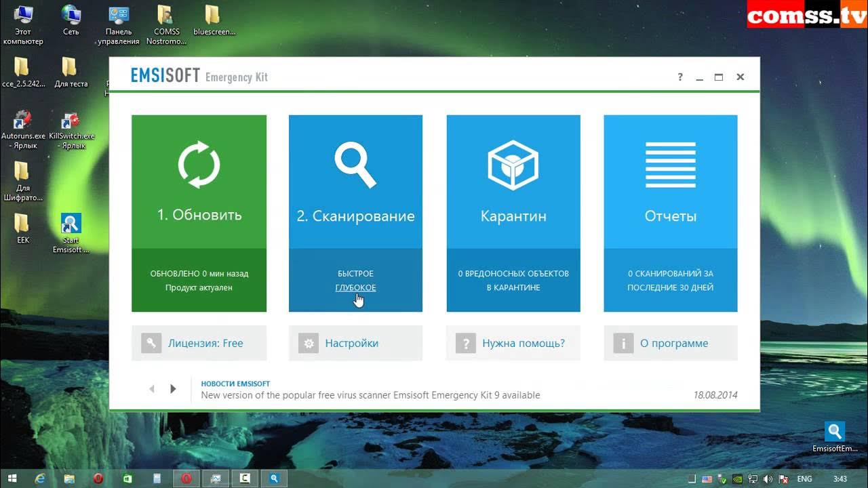
Task: Show previous Emsisoft news item arrow
Action: (x=152, y=389)
